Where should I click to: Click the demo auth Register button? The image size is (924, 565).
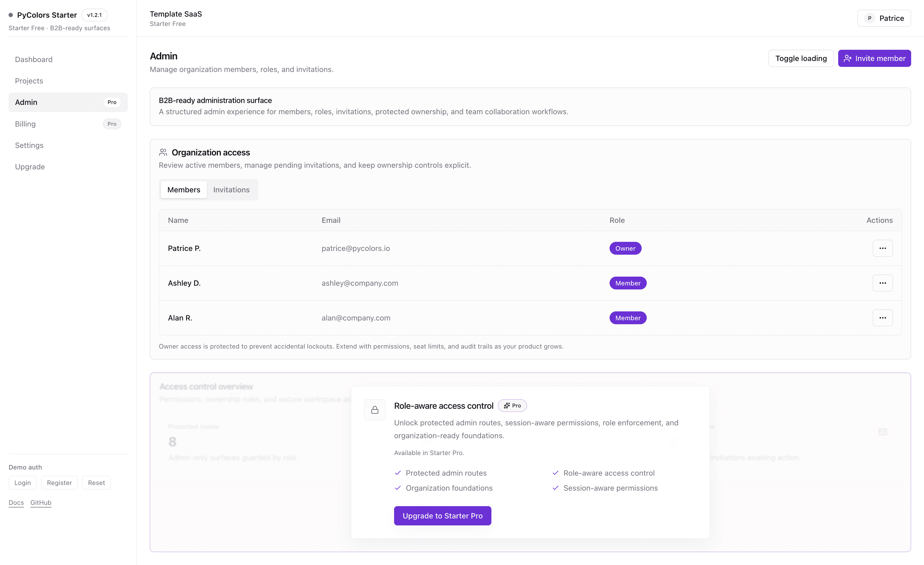point(59,482)
